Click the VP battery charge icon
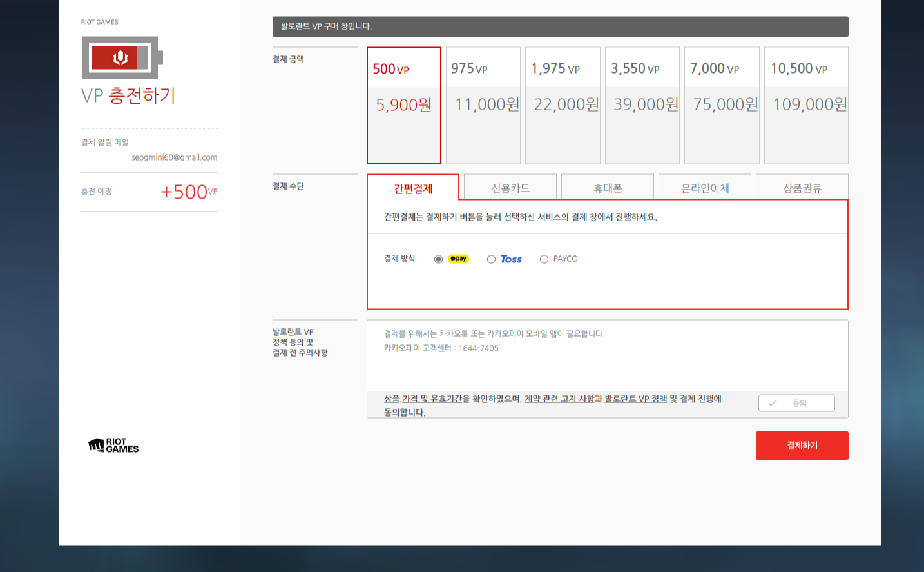The height and width of the screenshot is (572, 924). click(x=122, y=58)
